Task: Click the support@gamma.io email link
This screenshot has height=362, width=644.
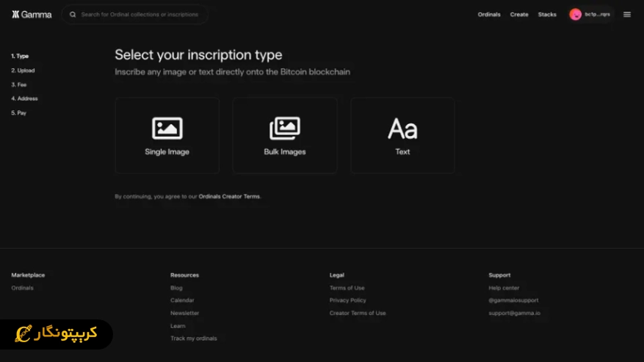Action: (515, 313)
